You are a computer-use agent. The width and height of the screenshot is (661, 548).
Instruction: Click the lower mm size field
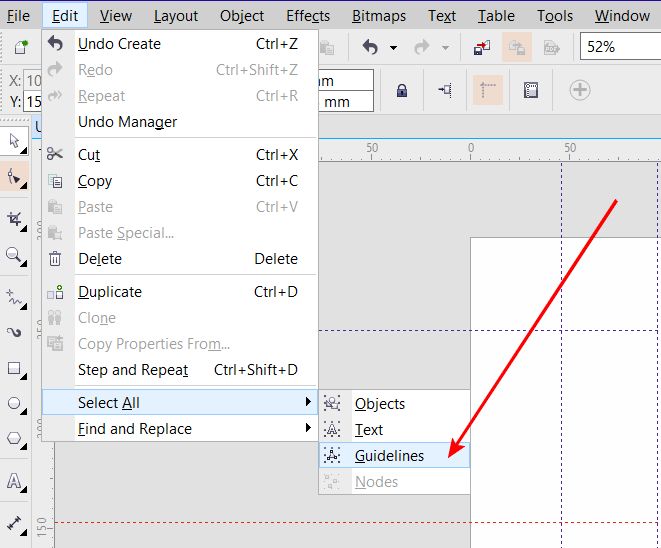click(346, 102)
